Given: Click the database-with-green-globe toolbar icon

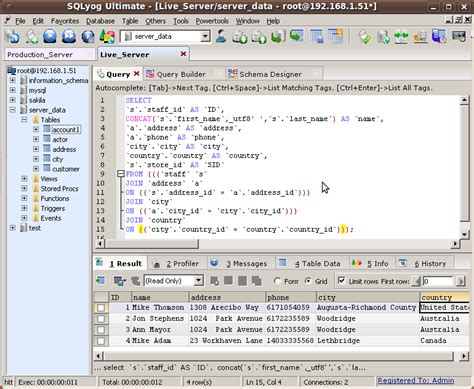Looking at the screenshot, I should [x=383, y=36].
